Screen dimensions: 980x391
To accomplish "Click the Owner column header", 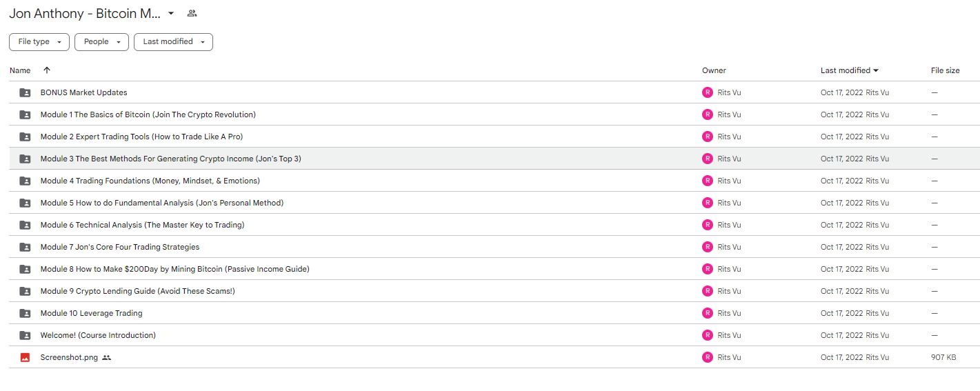I will (x=714, y=70).
